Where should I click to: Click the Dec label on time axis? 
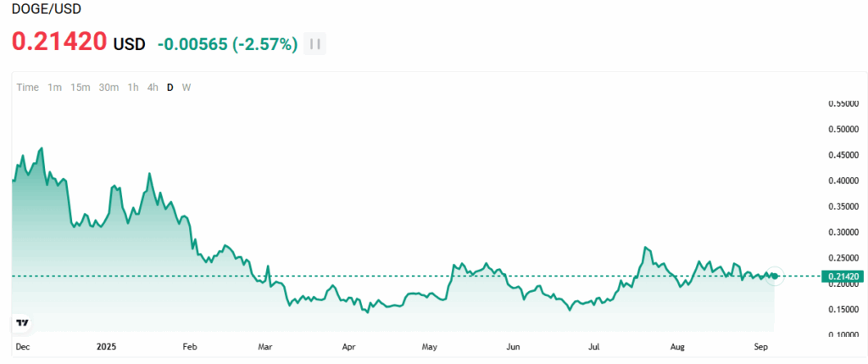click(22, 347)
